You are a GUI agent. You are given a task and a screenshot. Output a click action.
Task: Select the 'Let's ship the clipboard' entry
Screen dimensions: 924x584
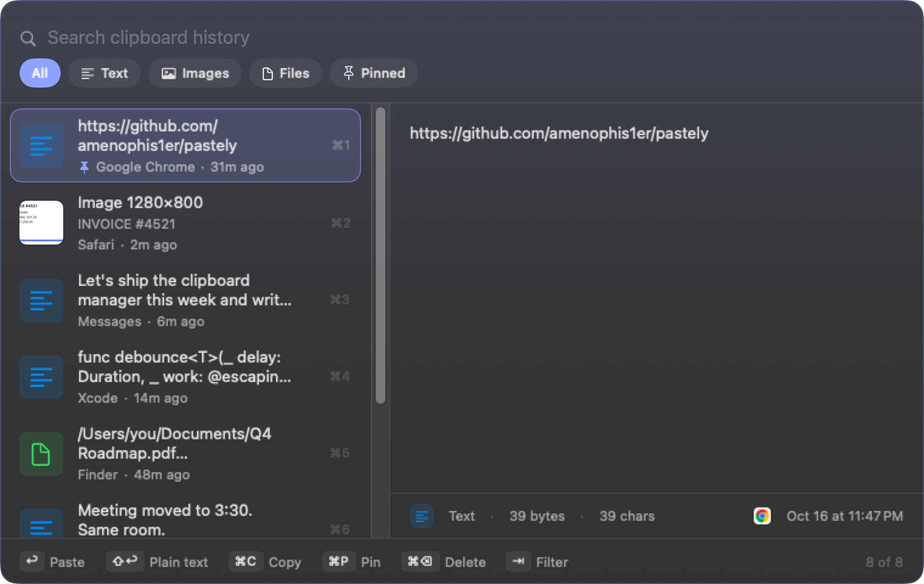pos(185,300)
